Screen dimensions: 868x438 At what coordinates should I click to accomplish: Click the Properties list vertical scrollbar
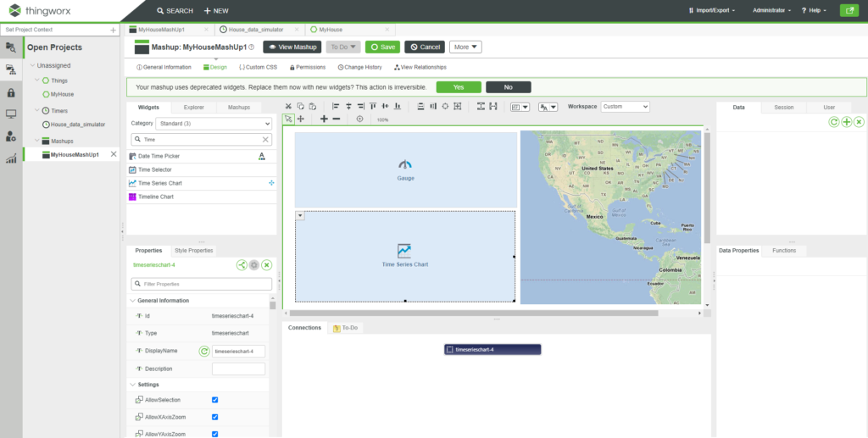point(272,305)
